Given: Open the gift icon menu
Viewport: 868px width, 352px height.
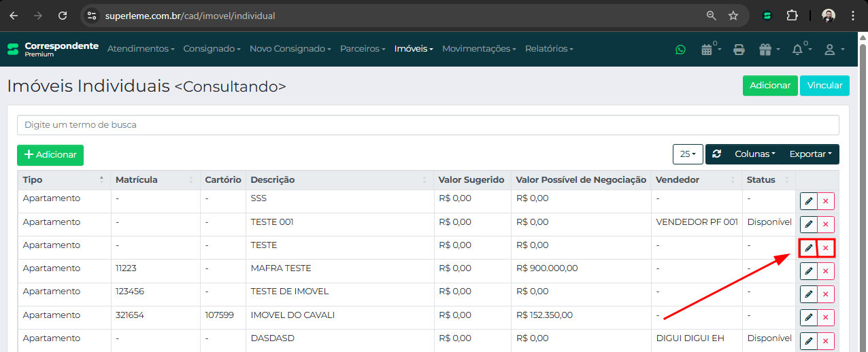Looking at the screenshot, I should (769, 49).
